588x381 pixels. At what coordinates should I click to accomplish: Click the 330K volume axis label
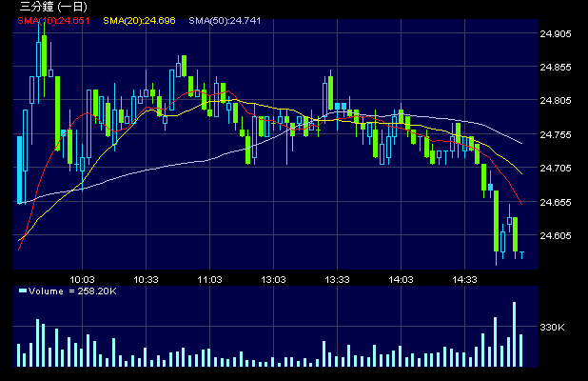pos(552,328)
